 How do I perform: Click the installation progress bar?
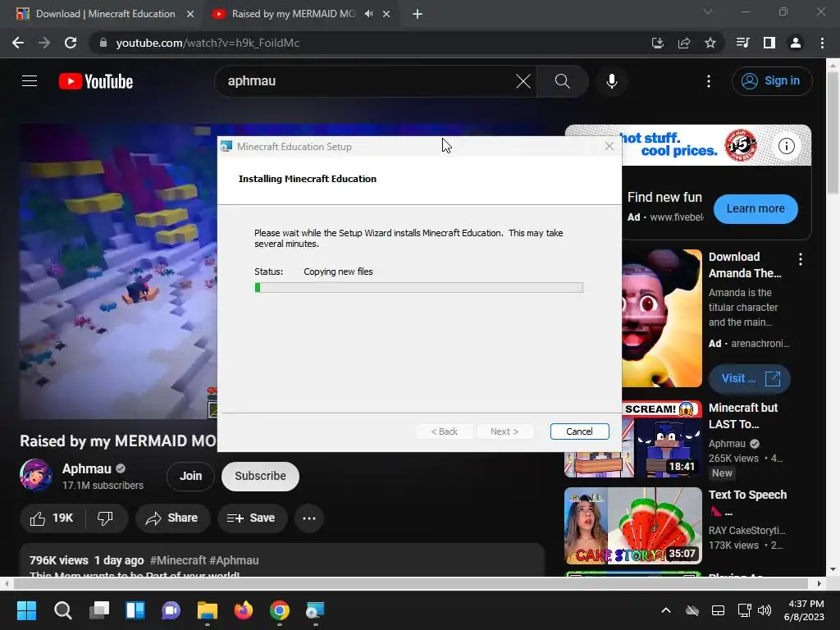418,288
